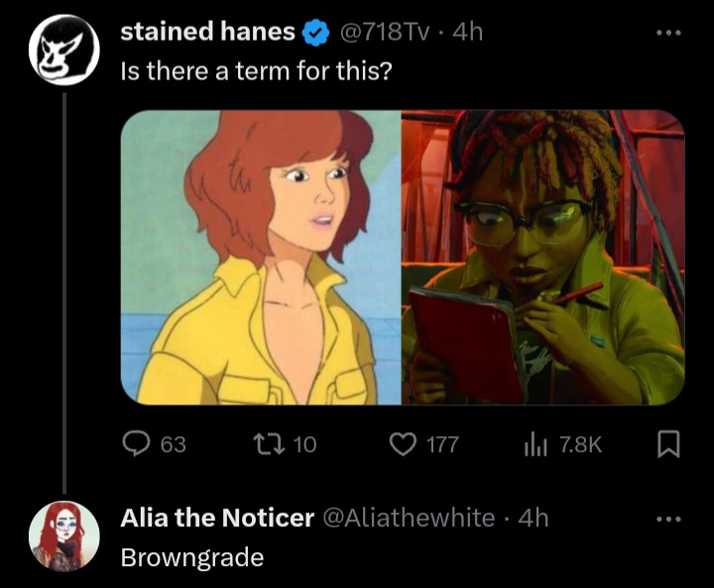Open Alia the Noticer's avatar

coord(63,535)
